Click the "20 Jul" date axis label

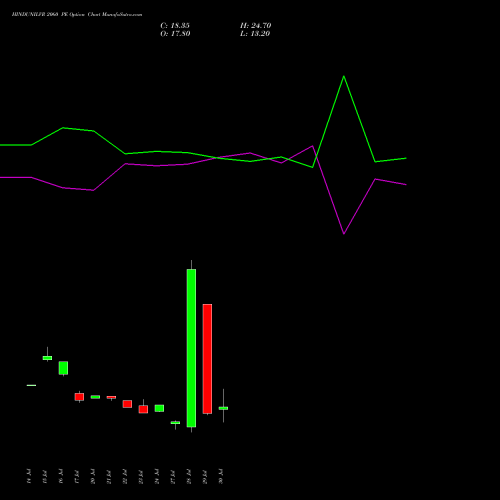pos(93,476)
